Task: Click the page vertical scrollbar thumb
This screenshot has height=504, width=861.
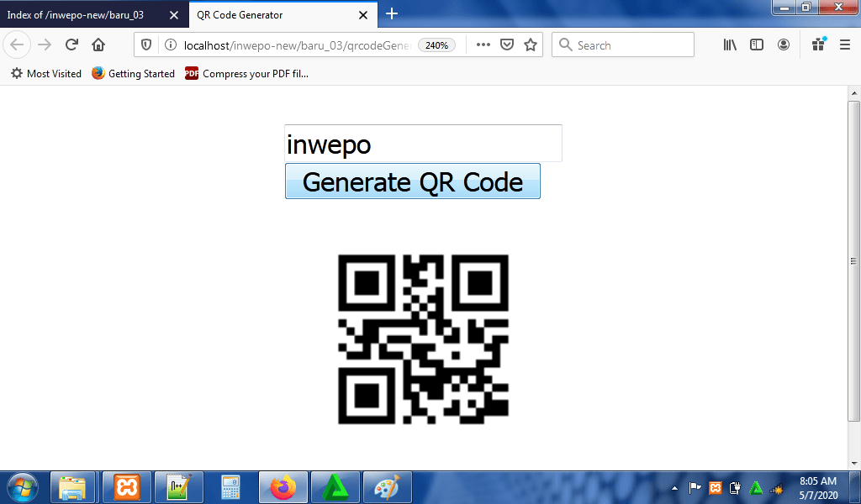Action: click(854, 261)
